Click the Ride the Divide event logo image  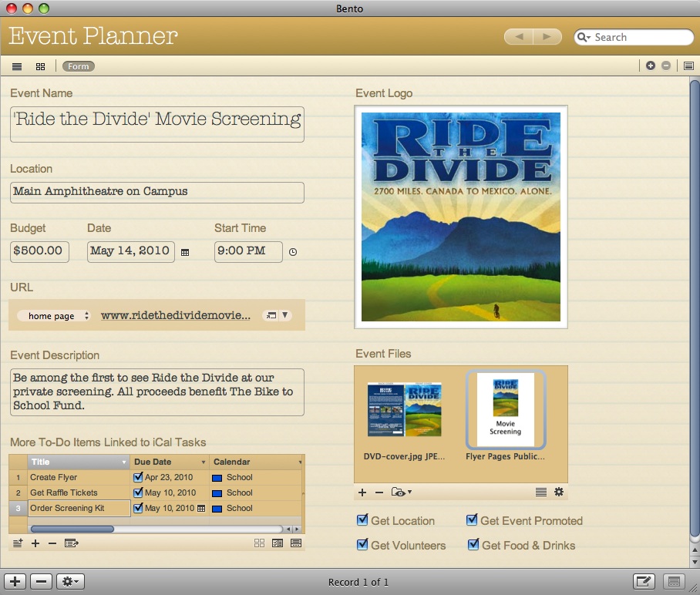[461, 217]
